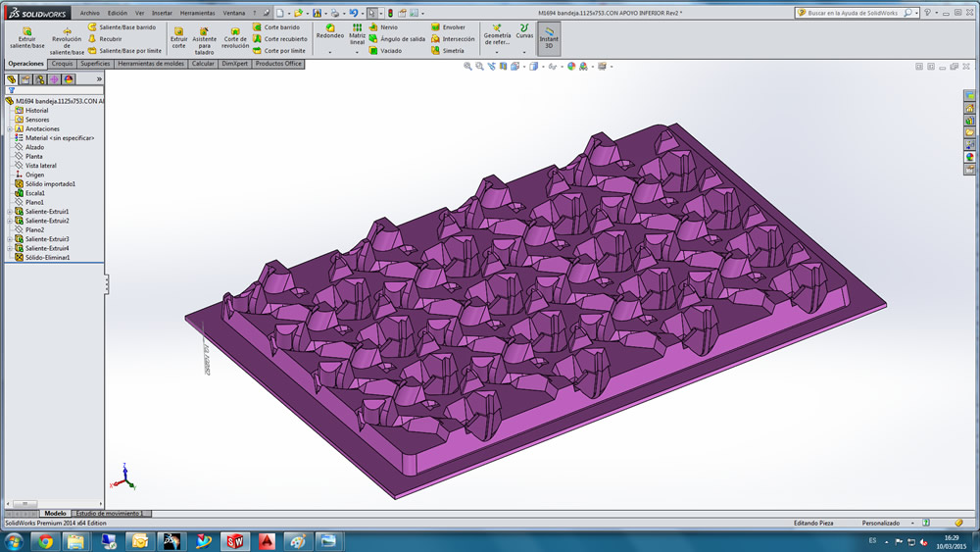The height and width of the screenshot is (552, 980).
Task: Open the Redondeo dropdown arrow
Action: 330,53
